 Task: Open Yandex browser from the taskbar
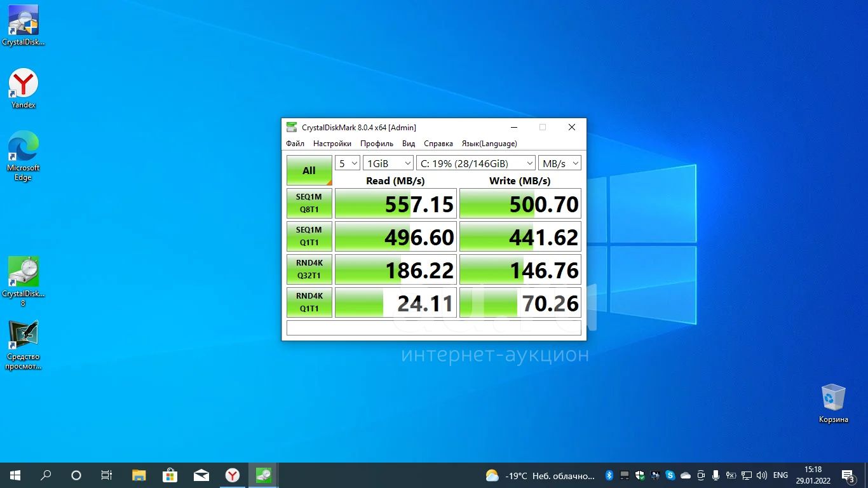[233, 475]
